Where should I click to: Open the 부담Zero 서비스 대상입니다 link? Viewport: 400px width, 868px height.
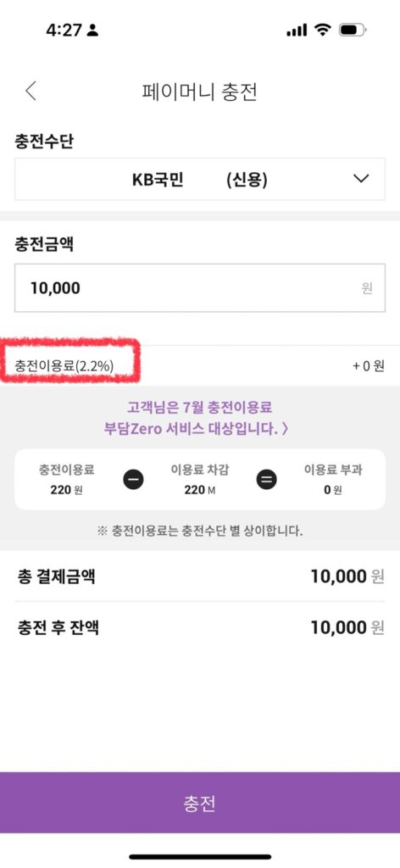point(196,429)
